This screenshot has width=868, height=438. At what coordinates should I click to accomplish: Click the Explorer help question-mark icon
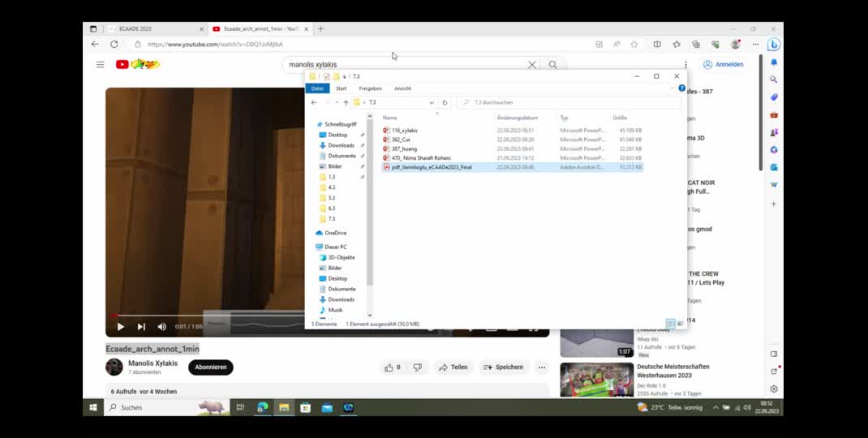(x=681, y=88)
